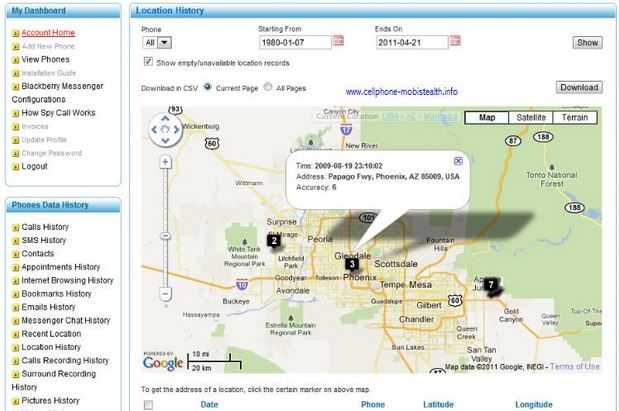619x411 pixels.
Task: Sort table by Date column header
Action: click(209, 405)
